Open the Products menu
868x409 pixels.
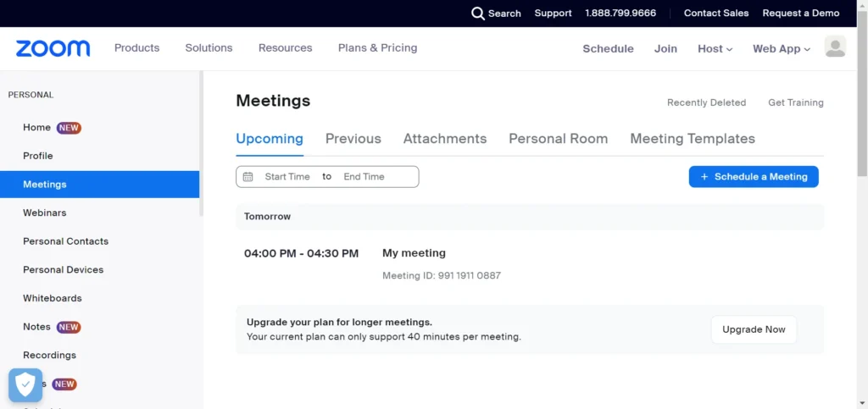[x=136, y=48]
